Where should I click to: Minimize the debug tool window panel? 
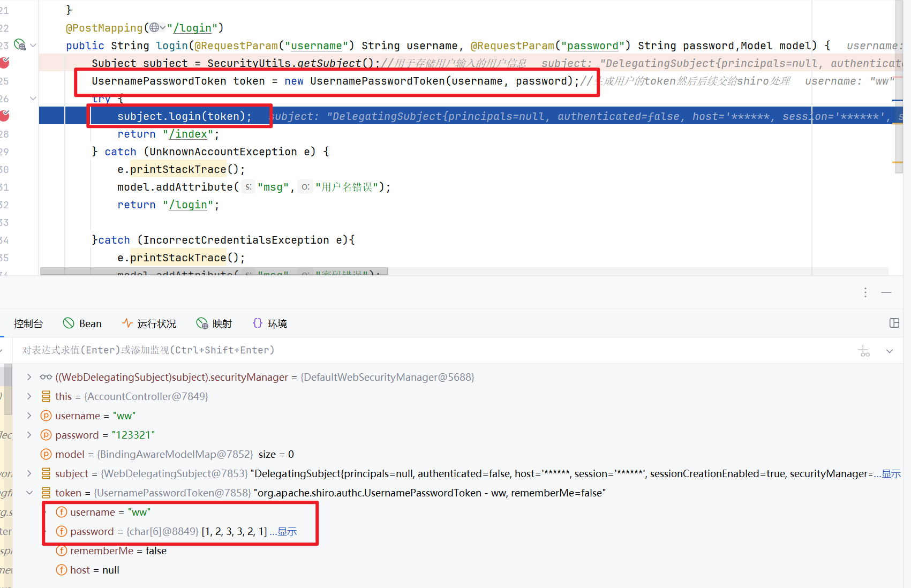pos(886,292)
